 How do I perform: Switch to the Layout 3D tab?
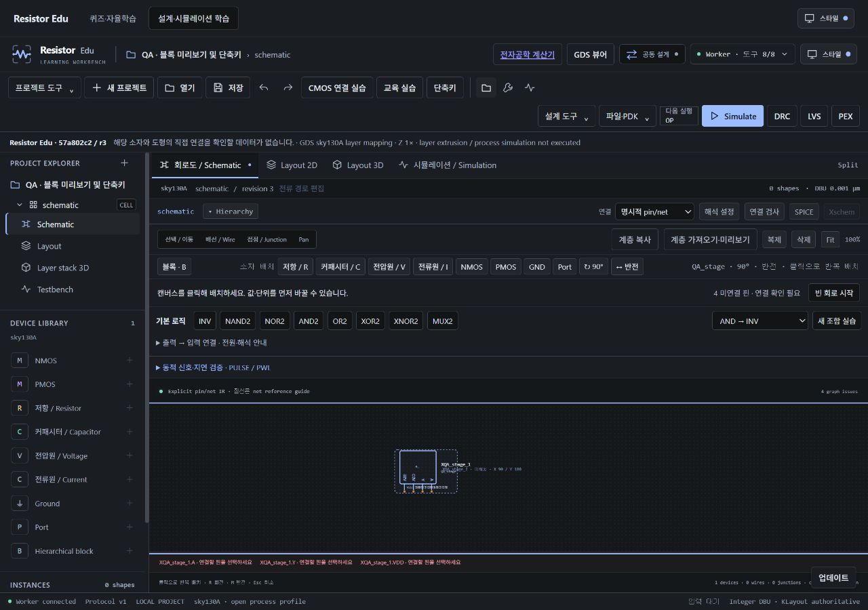point(358,165)
